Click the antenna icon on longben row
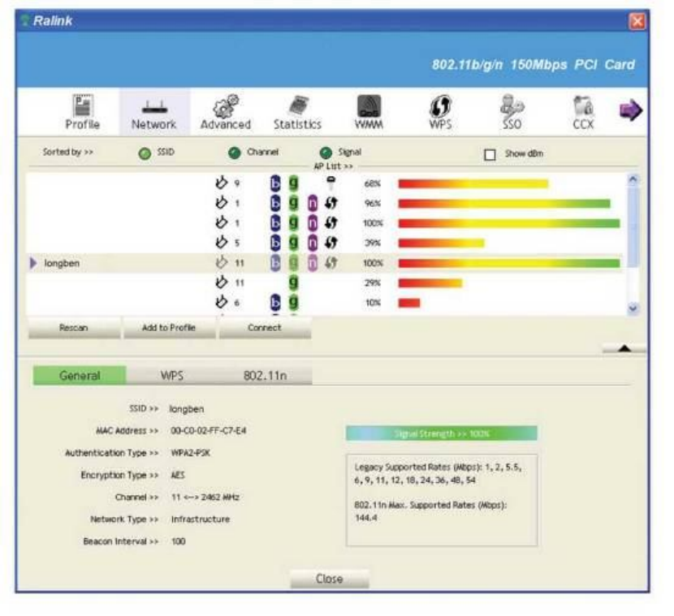This screenshot has width=674, height=616. (x=221, y=262)
